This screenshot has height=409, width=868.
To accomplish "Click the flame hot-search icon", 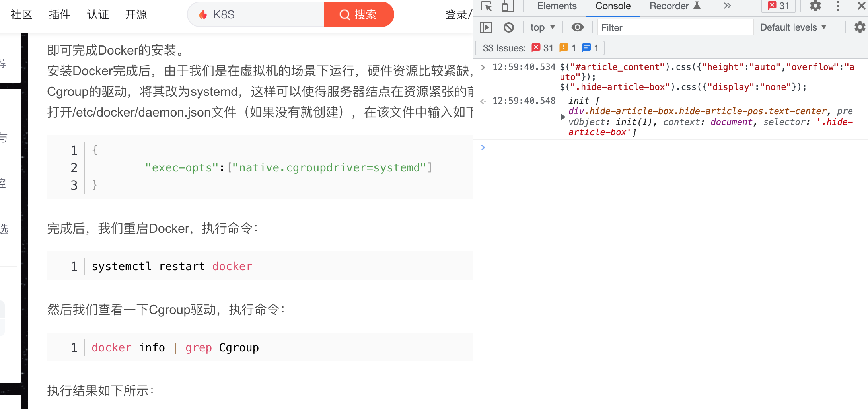I will pyautogui.click(x=203, y=15).
